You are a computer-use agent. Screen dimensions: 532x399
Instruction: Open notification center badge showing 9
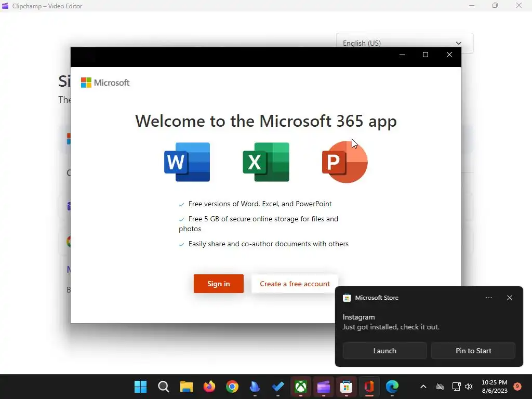coord(517,387)
